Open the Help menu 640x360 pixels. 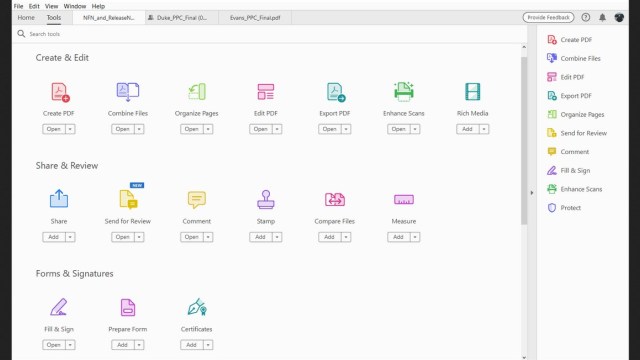[x=98, y=6]
